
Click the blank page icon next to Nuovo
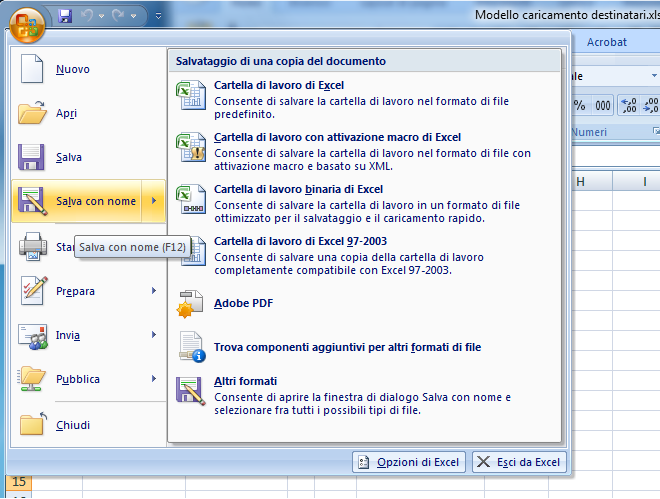click(x=32, y=69)
